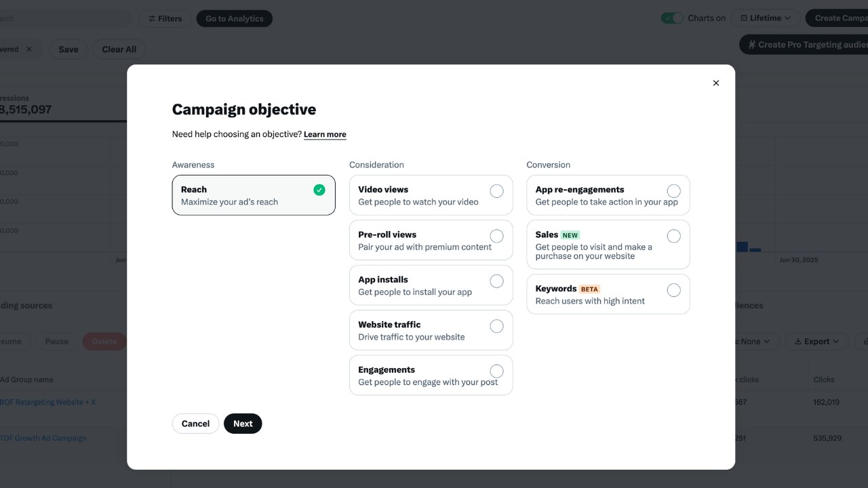Select the Video views objective radio button
Viewport: 868px width, 488px height.
(x=496, y=190)
